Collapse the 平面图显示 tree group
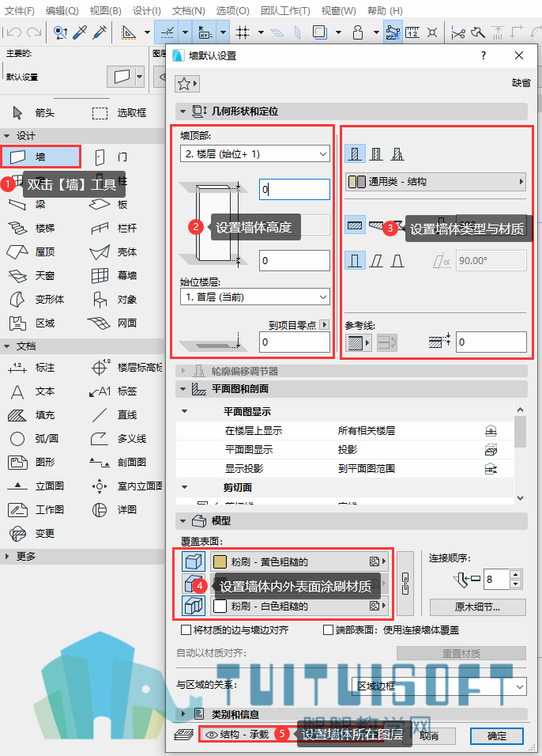542x756 pixels. click(185, 411)
